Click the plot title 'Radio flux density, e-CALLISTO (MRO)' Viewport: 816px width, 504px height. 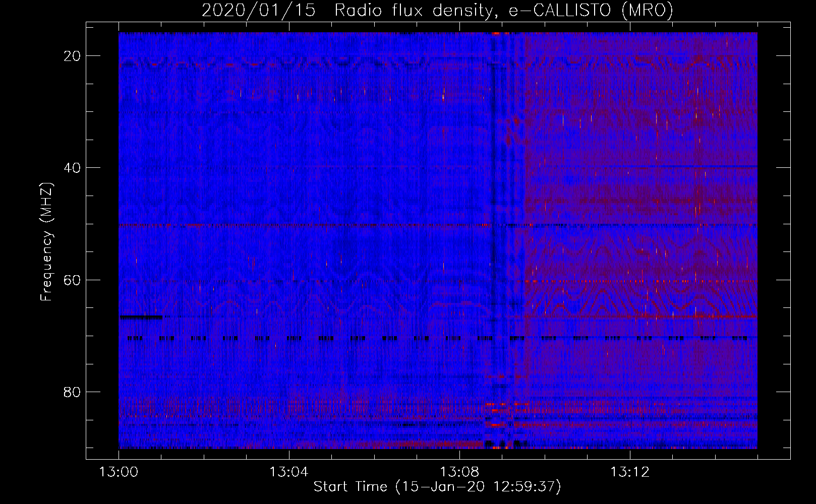(x=503, y=10)
